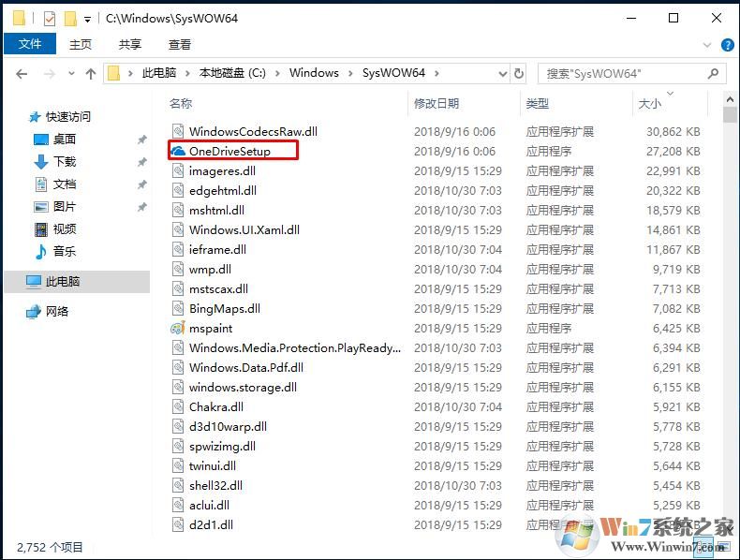Viewport: 740px width, 560px height.
Task: Navigate to 本地磁盘 (C:) in breadcrumb
Action: pyautogui.click(x=232, y=73)
